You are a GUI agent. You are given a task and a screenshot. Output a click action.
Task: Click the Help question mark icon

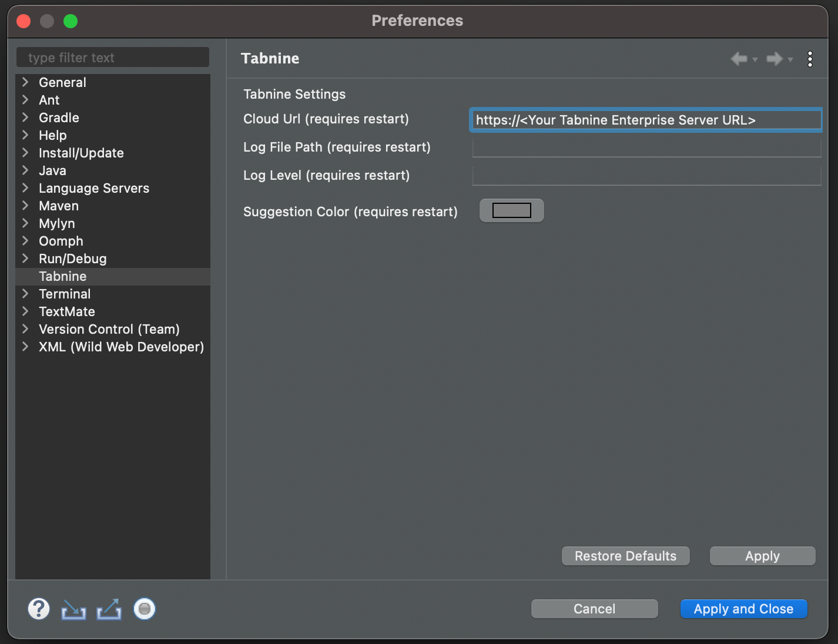tap(39, 609)
